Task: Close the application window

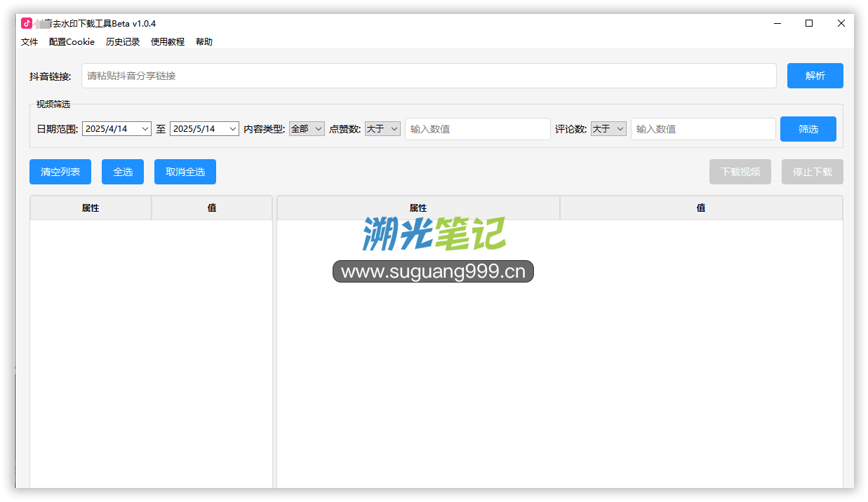Action: [x=841, y=23]
